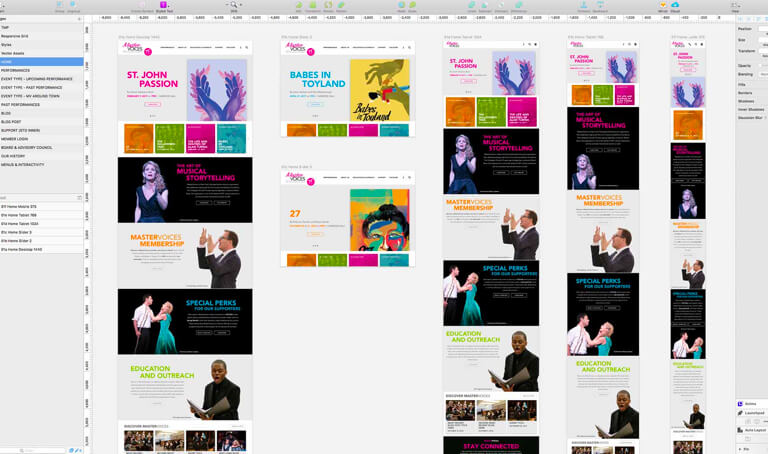The image size is (768, 454).
Task: Open the MENUS & INTERACTIVITY page
Action: pyautogui.click(x=42, y=165)
